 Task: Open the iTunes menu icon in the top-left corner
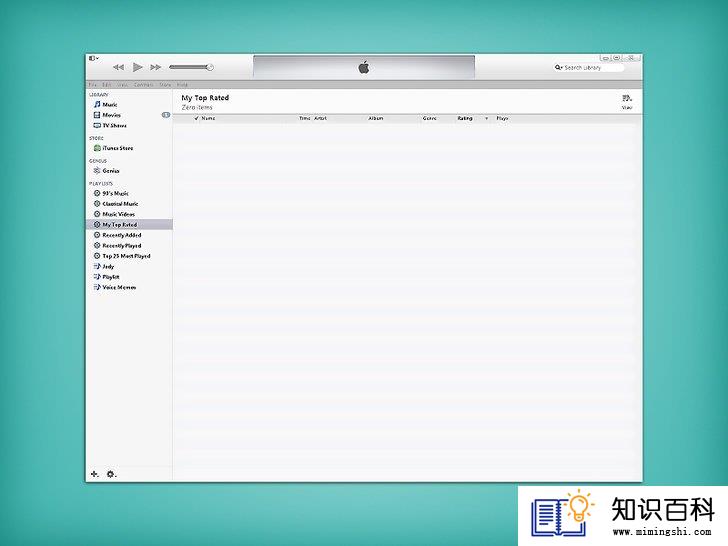(94, 58)
